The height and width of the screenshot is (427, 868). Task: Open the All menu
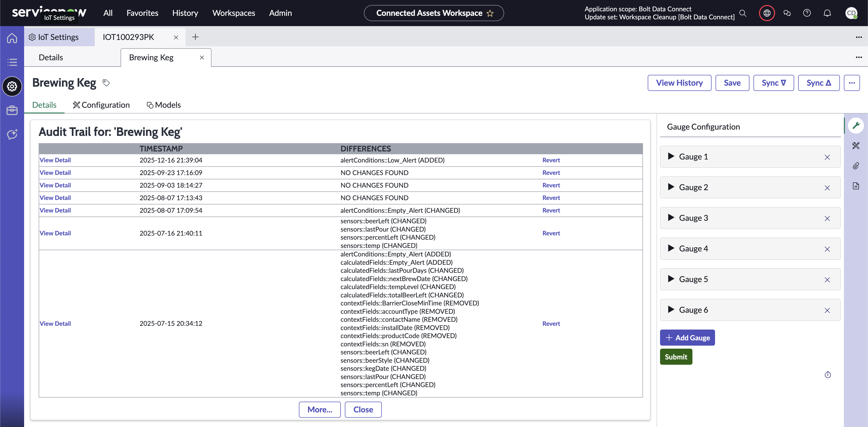tap(108, 13)
